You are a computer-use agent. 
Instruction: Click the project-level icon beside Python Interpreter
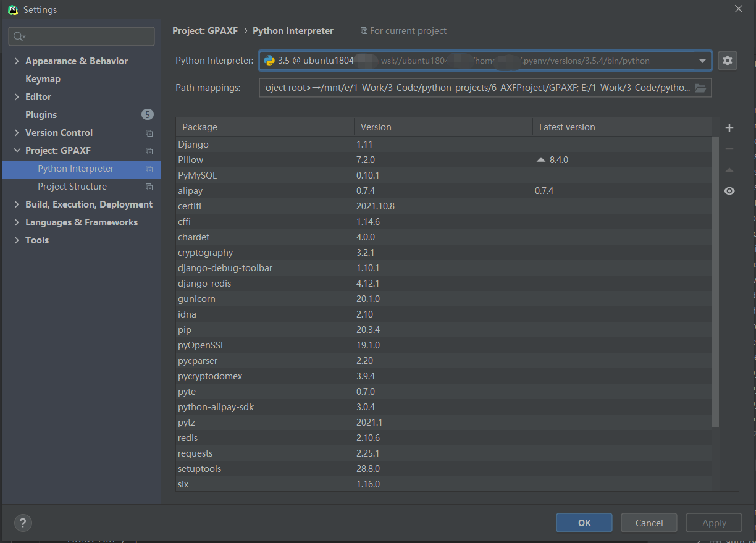pyautogui.click(x=149, y=169)
